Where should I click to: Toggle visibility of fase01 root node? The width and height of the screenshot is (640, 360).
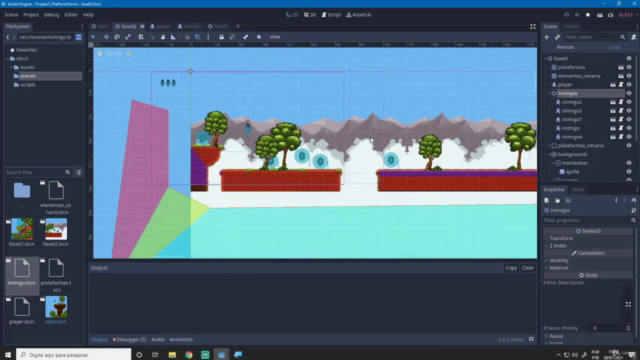coord(629,58)
